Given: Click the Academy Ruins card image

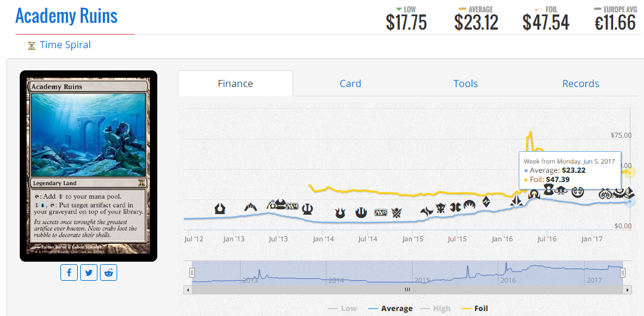Looking at the screenshot, I should click(x=88, y=166).
